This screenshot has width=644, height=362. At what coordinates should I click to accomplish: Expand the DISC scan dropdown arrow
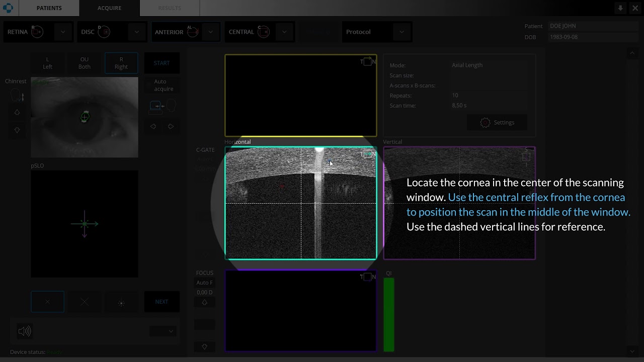point(136,32)
